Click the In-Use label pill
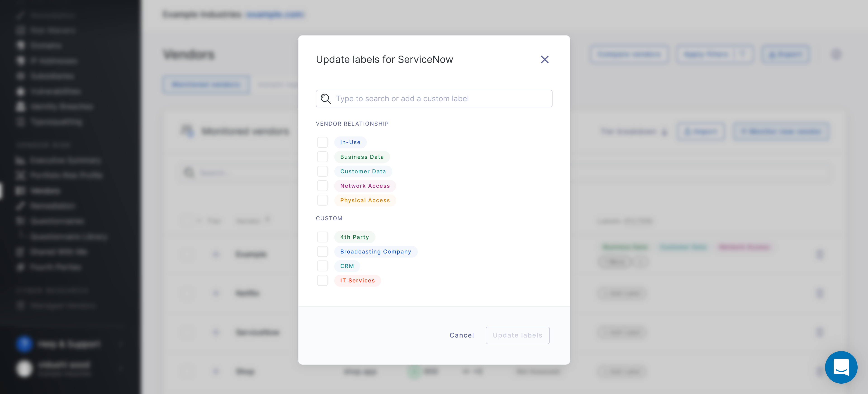868x394 pixels. tap(350, 142)
